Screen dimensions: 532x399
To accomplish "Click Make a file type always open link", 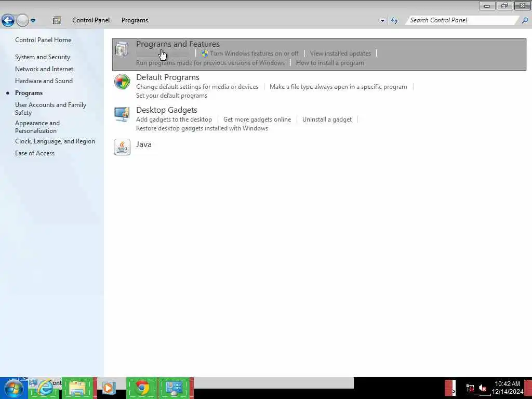I will pos(338,87).
